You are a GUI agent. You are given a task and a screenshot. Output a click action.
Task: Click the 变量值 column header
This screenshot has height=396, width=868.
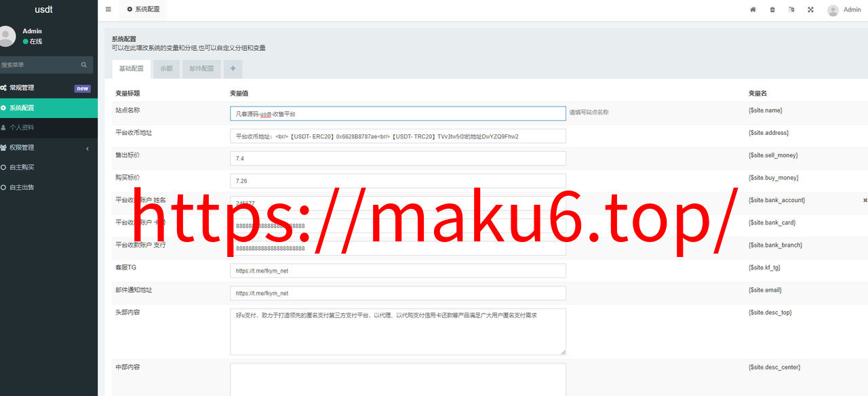(x=239, y=94)
